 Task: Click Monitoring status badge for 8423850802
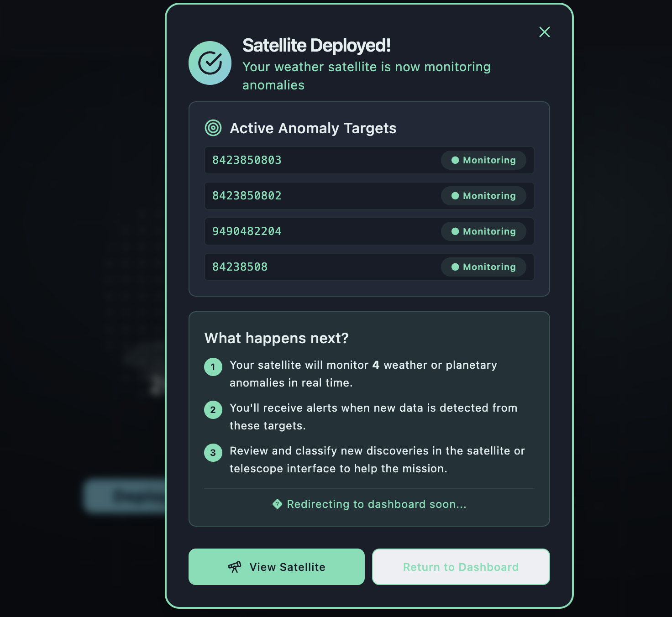[483, 196]
